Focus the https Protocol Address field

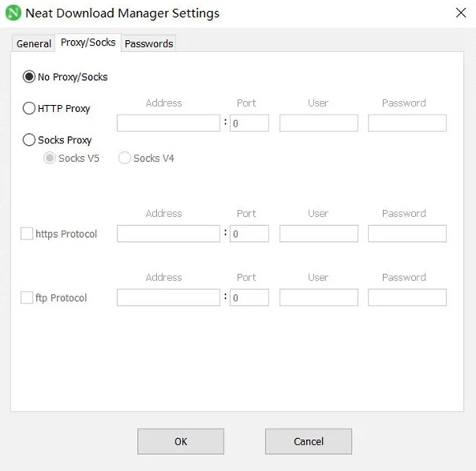tap(168, 234)
